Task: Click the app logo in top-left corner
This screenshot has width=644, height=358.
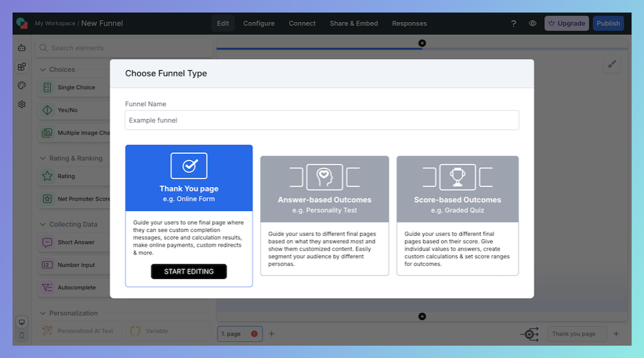Action: tap(22, 23)
